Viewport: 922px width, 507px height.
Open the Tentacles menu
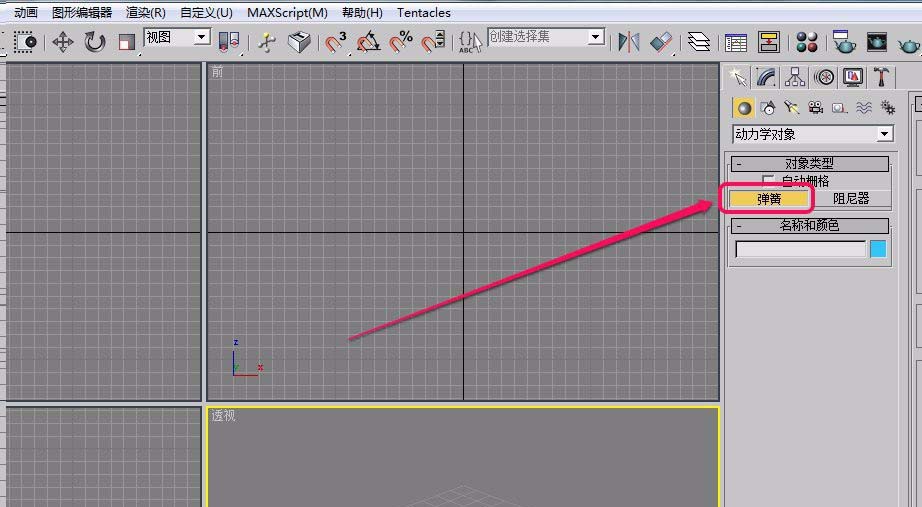[424, 12]
